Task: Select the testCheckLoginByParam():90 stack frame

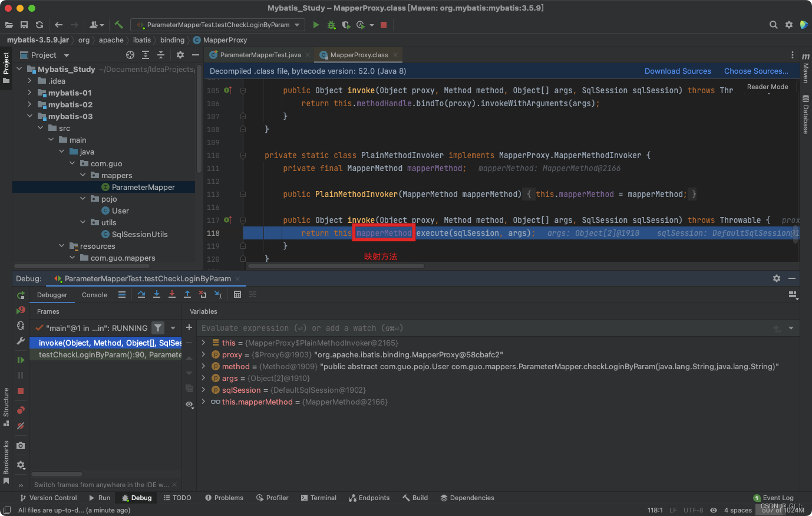Action: (x=106, y=354)
